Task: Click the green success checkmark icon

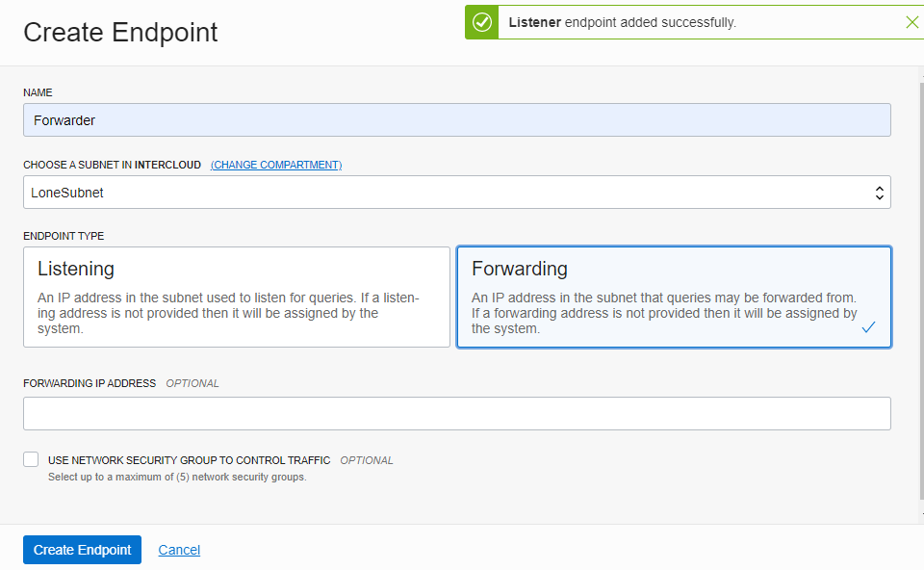Action: [x=482, y=22]
